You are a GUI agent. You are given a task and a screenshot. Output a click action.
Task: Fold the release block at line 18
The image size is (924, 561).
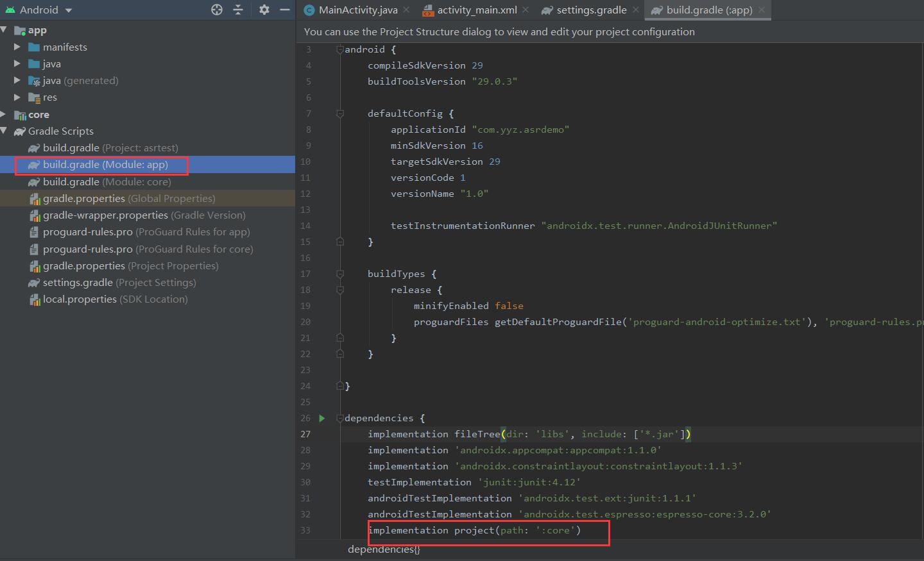coord(340,290)
